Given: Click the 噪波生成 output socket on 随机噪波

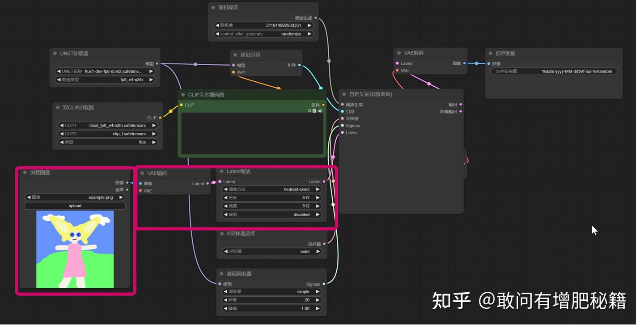Looking at the screenshot, I should click(316, 18).
